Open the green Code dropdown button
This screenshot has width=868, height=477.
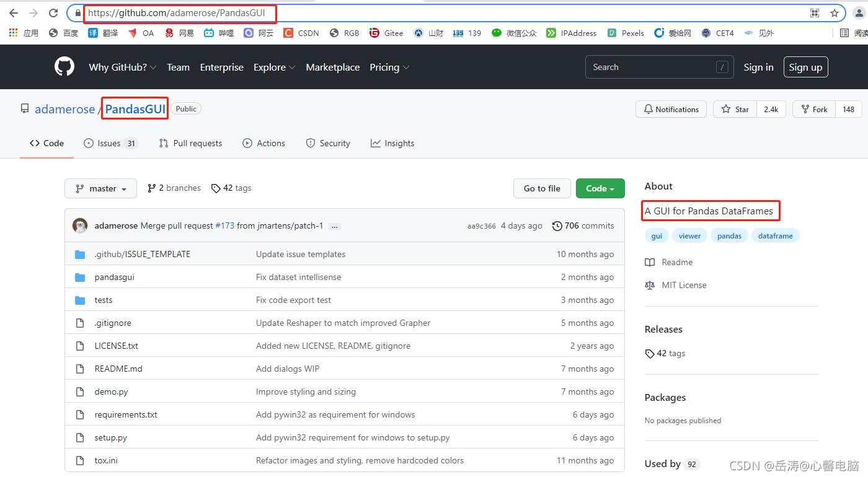[600, 188]
